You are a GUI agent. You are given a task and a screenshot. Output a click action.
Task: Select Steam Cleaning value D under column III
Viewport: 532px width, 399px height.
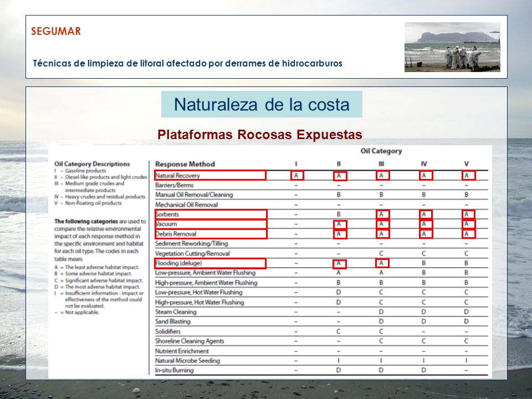(x=381, y=312)
